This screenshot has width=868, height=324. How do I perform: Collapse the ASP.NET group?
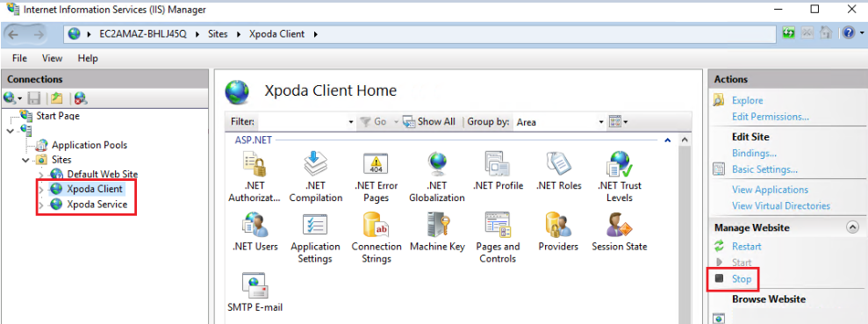(668, 140)
